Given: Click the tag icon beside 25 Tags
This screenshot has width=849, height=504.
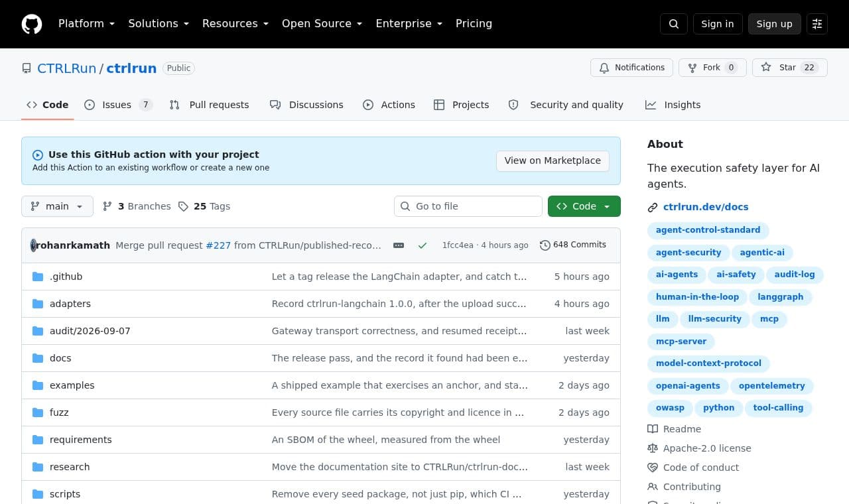Looking at the screenshot, I should point(183,206).
